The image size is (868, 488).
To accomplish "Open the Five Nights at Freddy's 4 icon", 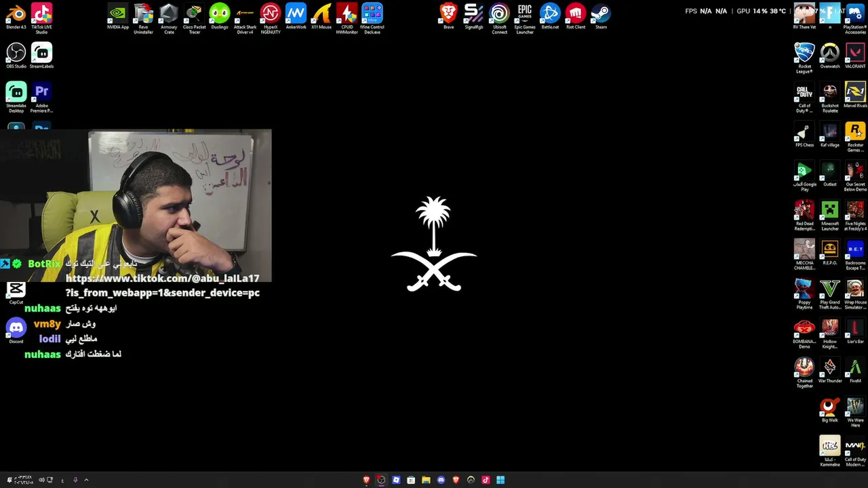I will [855, 216].
